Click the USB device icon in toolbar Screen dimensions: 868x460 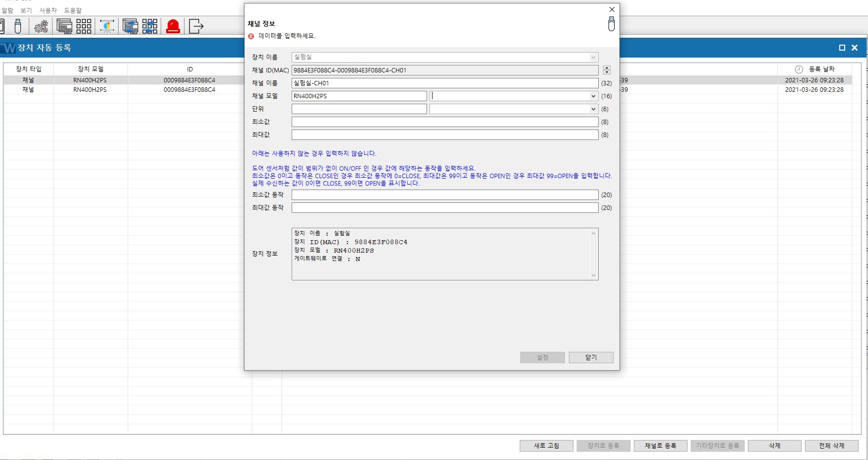pyautogui.click(x=18, y=26)
